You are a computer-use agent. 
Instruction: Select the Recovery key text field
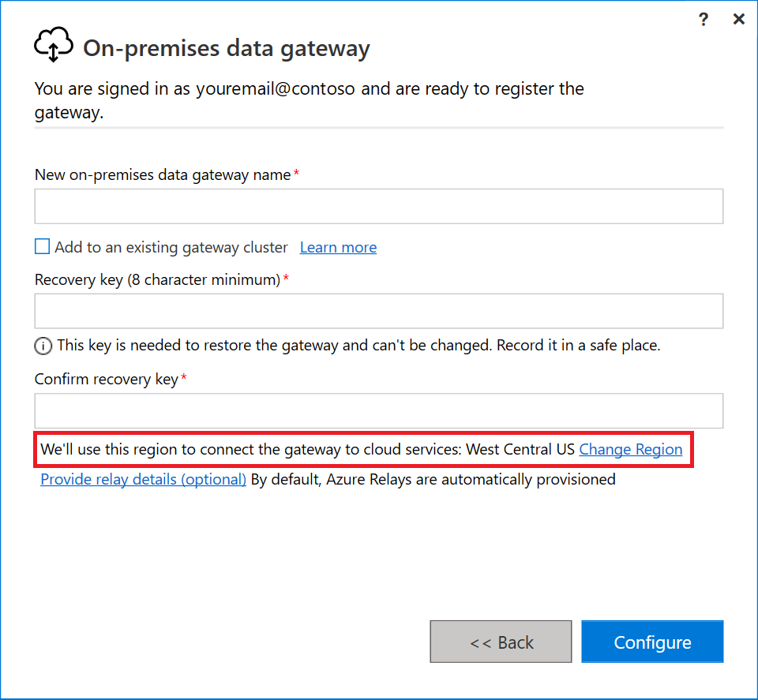[379, 311]
